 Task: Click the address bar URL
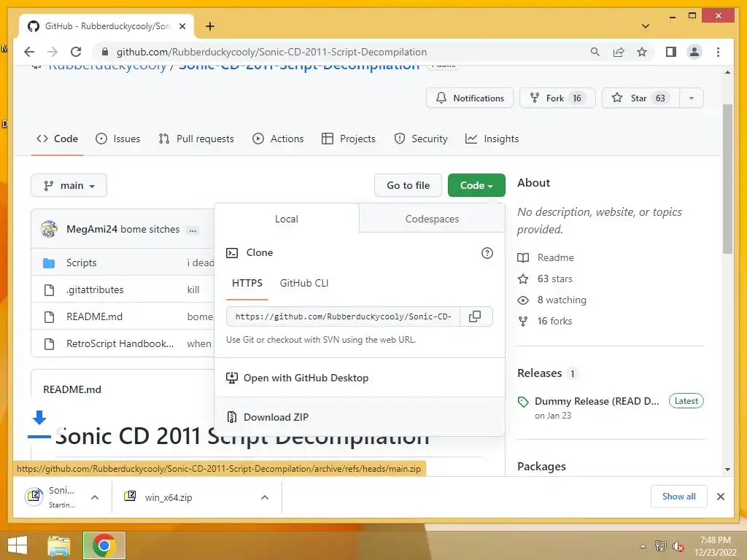[271, 52]
